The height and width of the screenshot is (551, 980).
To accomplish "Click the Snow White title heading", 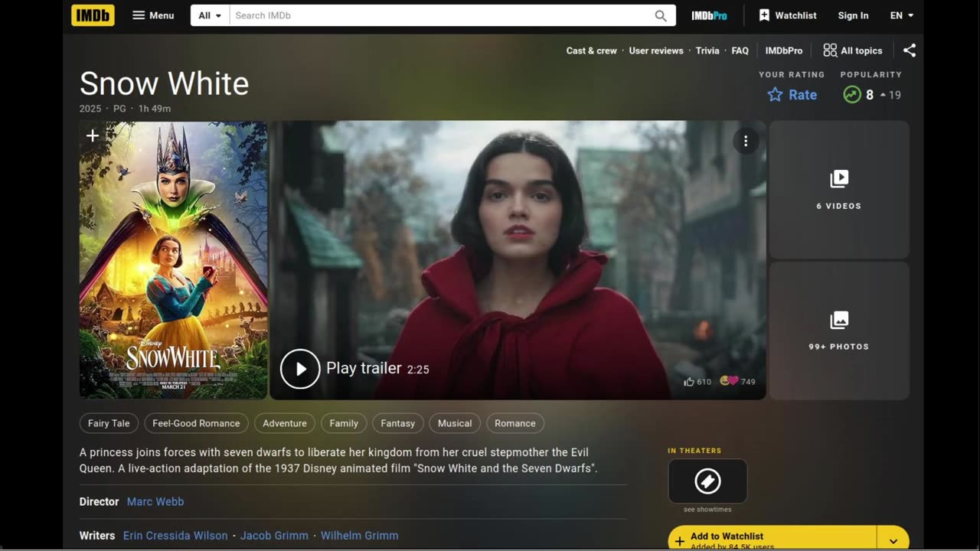I will [x=165, y=83].
